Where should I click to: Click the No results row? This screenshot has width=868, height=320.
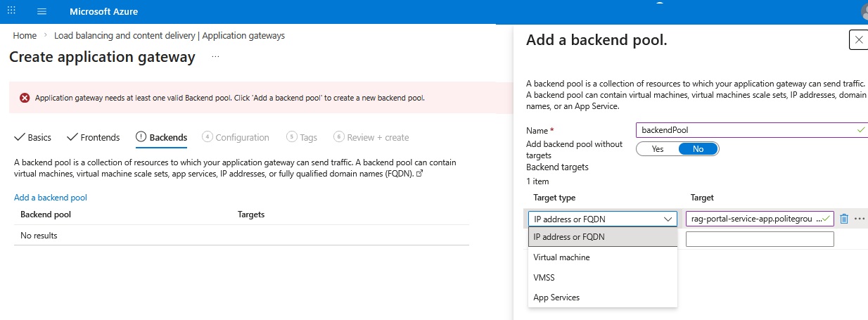[241, 236]
